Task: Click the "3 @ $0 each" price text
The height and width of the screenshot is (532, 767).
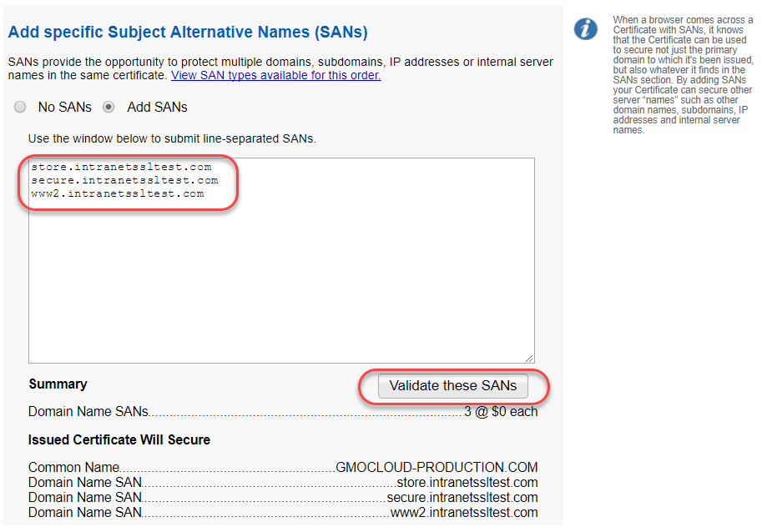Action: (501, 411)
